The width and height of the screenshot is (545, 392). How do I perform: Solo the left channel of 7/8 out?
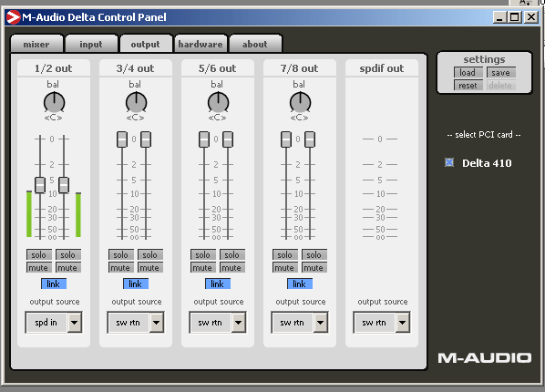click(285, 255)
